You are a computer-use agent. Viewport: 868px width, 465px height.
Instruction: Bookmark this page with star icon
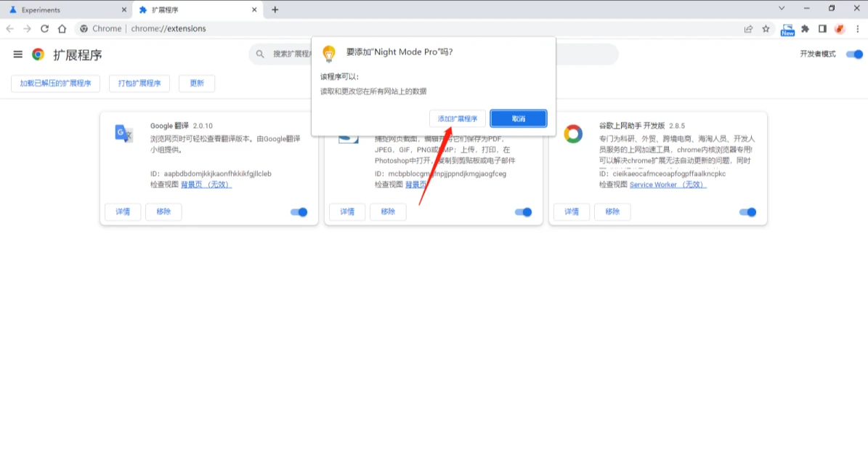(x=766, y=29)
